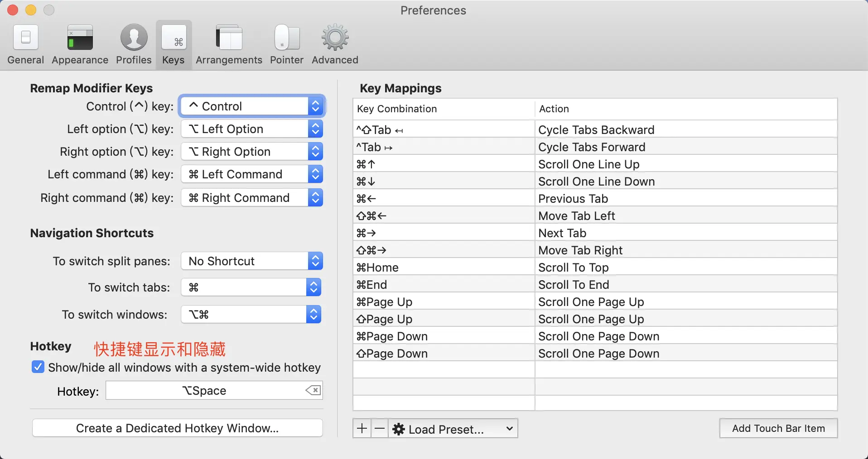The image size is (868, 459).
Task: Open the Arrangements preferences pane
Action: 229,44
